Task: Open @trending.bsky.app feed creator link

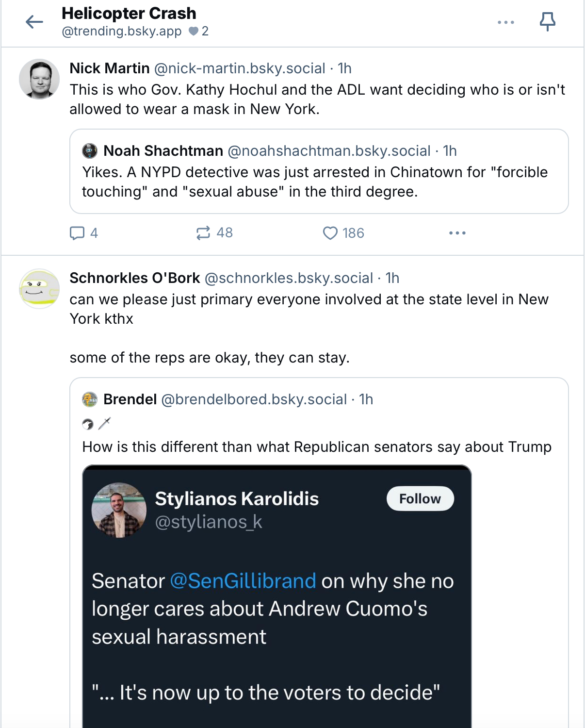Action: 122,32
